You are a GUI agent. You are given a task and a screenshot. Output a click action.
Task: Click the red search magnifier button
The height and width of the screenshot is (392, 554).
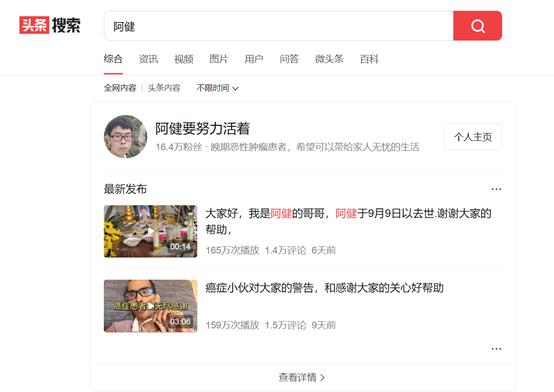(x=477, y=26)
